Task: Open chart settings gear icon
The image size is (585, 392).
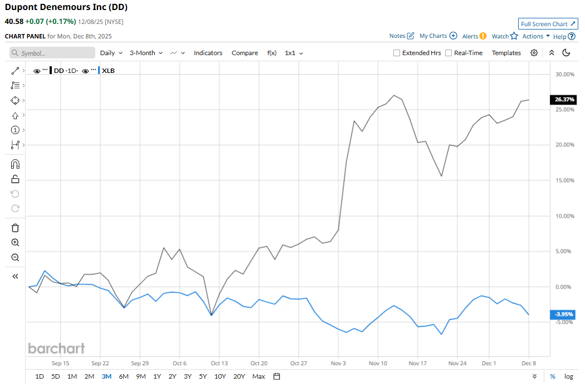Action: click(534, 53)
